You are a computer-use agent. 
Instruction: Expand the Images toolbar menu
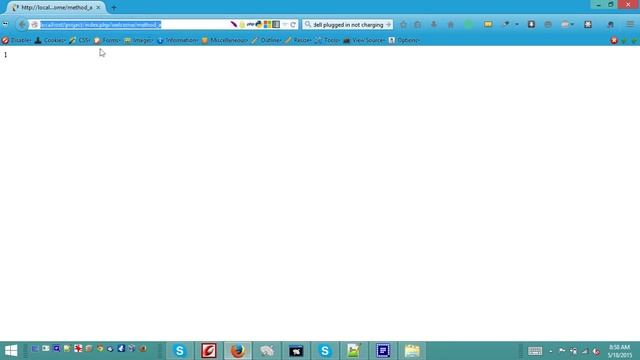[138, 40]
